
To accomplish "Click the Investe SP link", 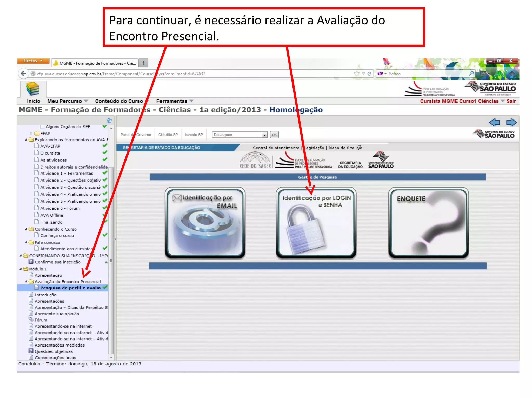I will 194,135.
